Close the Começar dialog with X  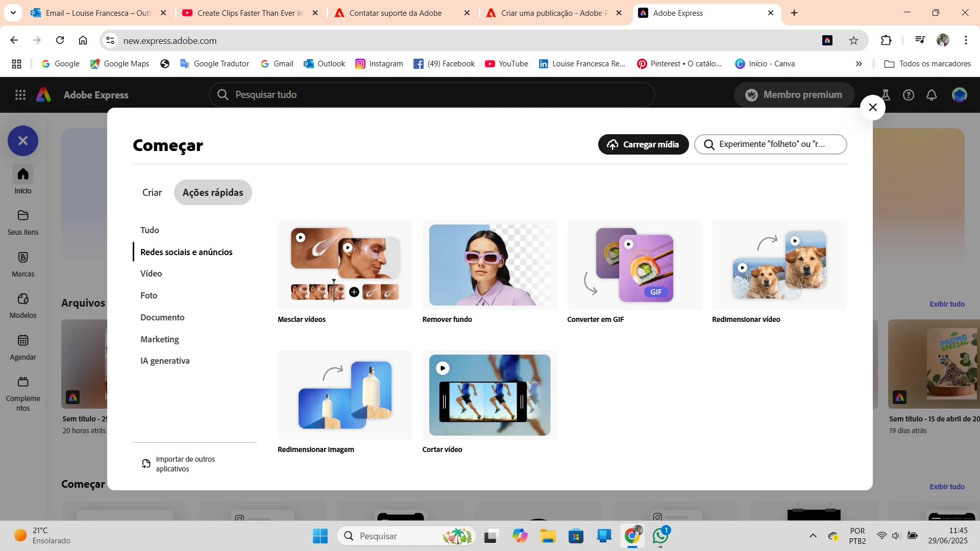point(873,108)
